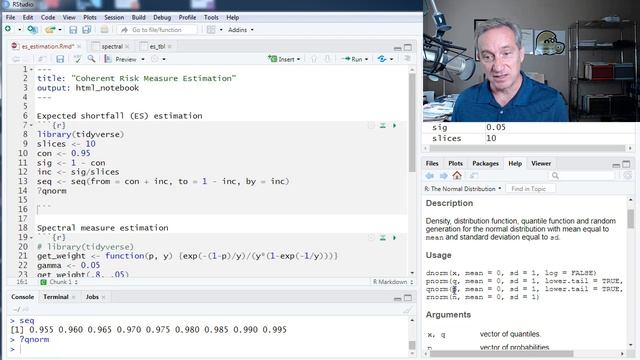Open Run options dropdown arrow
The image size is (640, 360).
(367, 59)
